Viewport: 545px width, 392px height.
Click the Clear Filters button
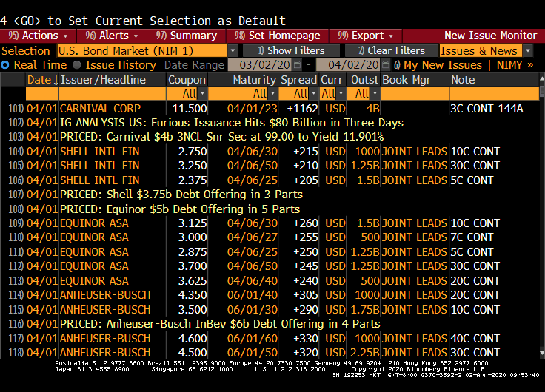392,51
